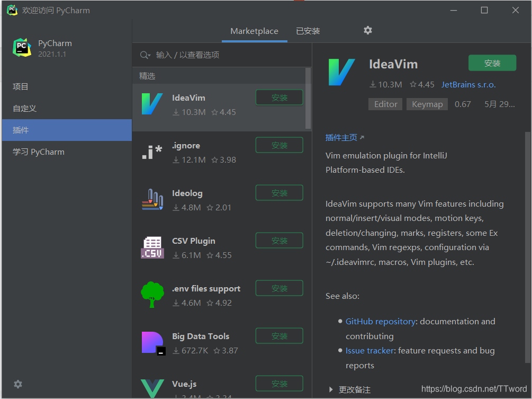Viewport: 532px width, 399px height.
Task: Click the PyCharm title bar app icon
Action: point(12,10)
